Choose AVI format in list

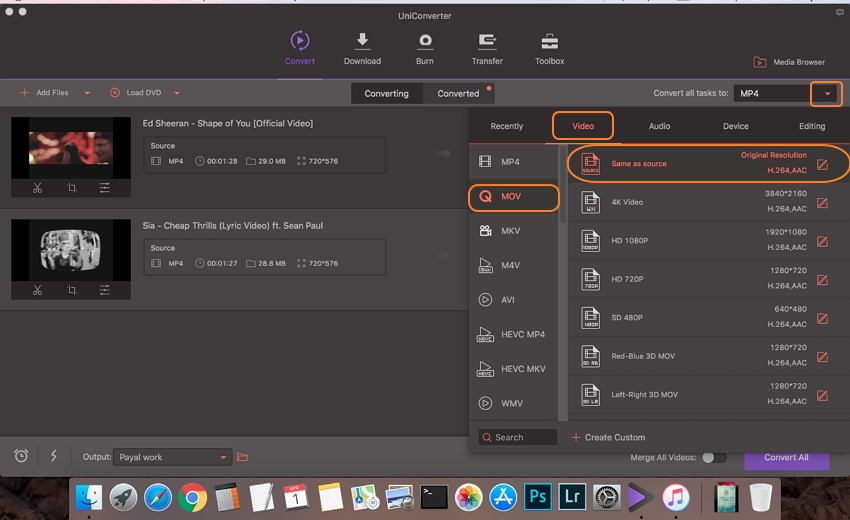(513, 300)
